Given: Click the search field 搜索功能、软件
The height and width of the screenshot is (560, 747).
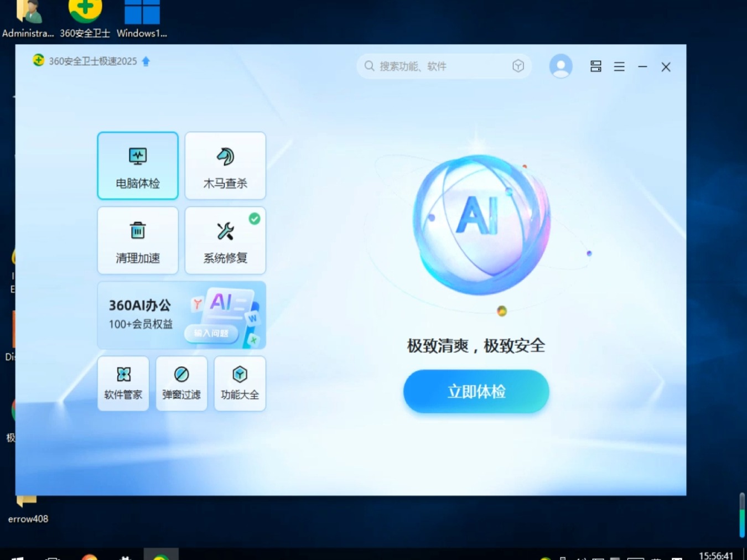Looking at the screenshot, I should (x=444, y=66).
